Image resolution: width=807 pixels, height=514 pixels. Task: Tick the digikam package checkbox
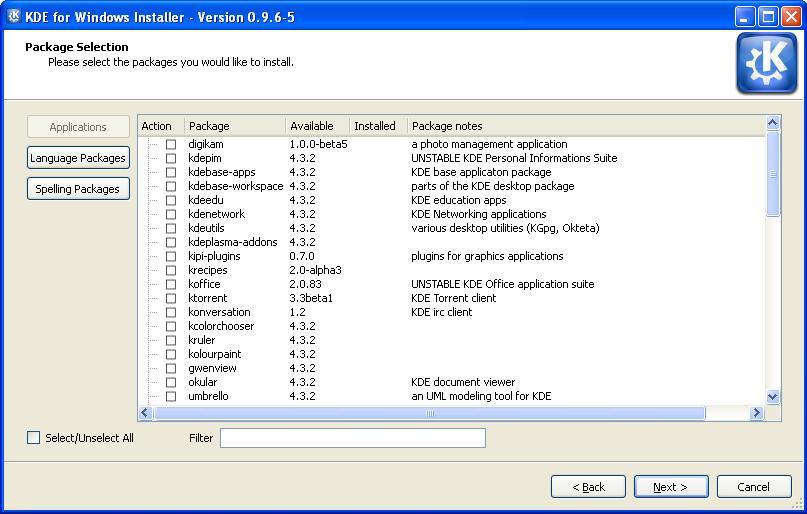coord(171,144)
